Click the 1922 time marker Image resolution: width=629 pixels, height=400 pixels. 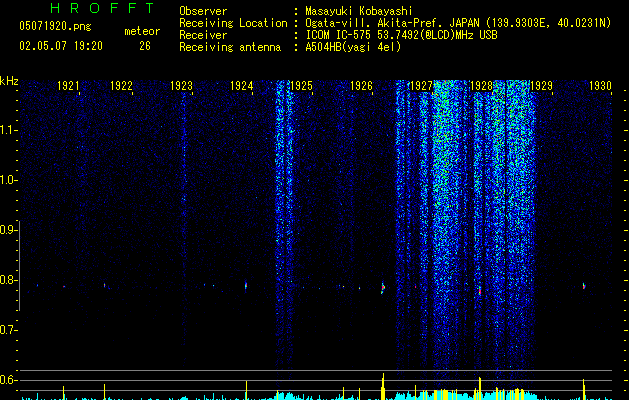(121, 86)
